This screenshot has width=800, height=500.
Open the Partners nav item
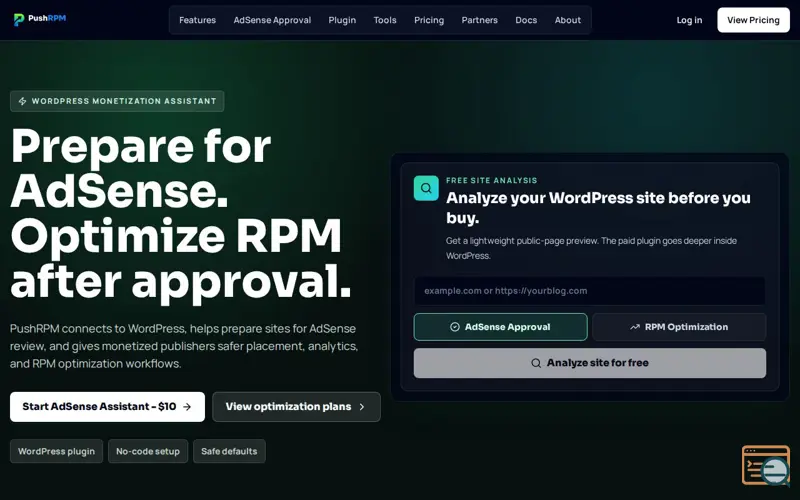(x=480, y=20)
